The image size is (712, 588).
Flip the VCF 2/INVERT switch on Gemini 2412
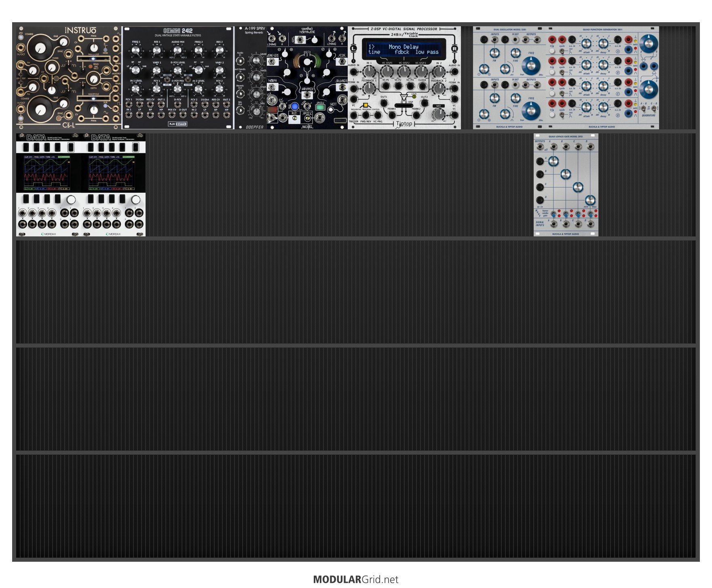pos(188,80)
